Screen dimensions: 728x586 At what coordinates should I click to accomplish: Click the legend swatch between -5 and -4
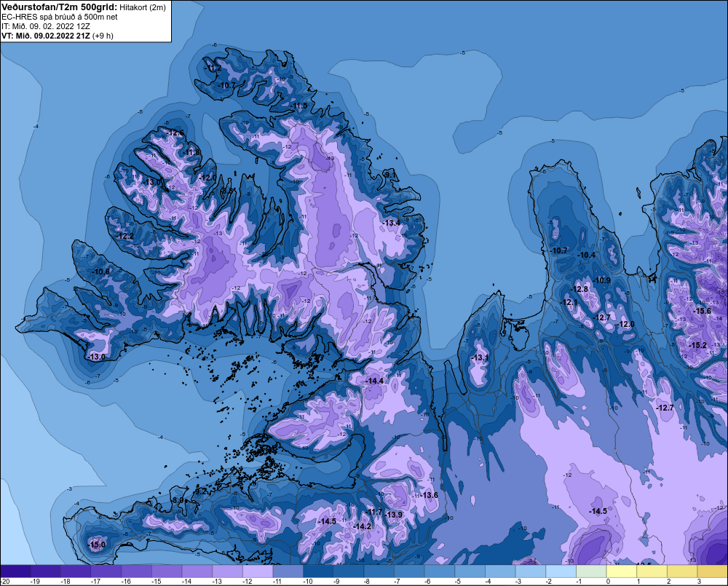pos(470,571)
